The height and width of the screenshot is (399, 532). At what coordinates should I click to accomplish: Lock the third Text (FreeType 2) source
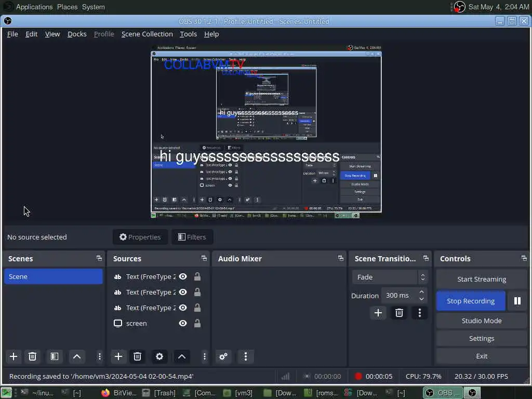[197, 308]
